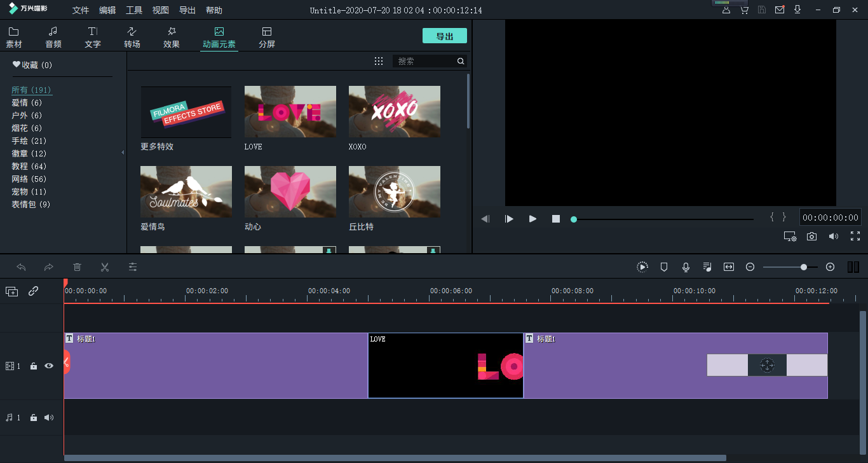Toggle lock on video track 1
This screenshot has width=868, height=463.
pyautogui.click(x=34, y=366)
